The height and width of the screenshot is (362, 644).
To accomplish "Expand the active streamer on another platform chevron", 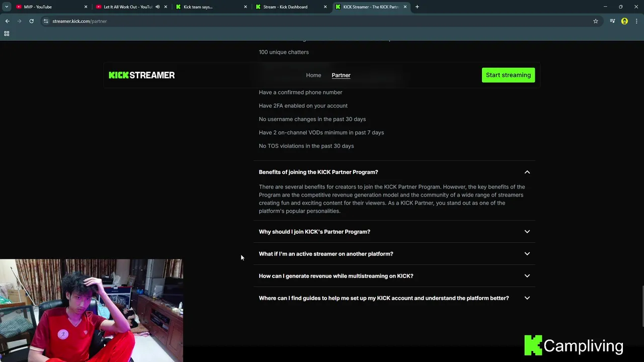I will point(527,254).
